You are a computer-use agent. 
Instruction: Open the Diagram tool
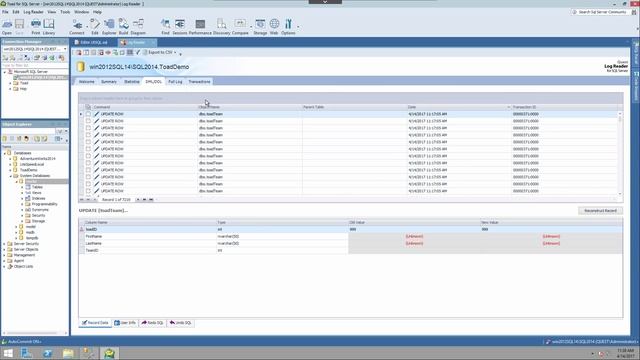pos(138,27)
